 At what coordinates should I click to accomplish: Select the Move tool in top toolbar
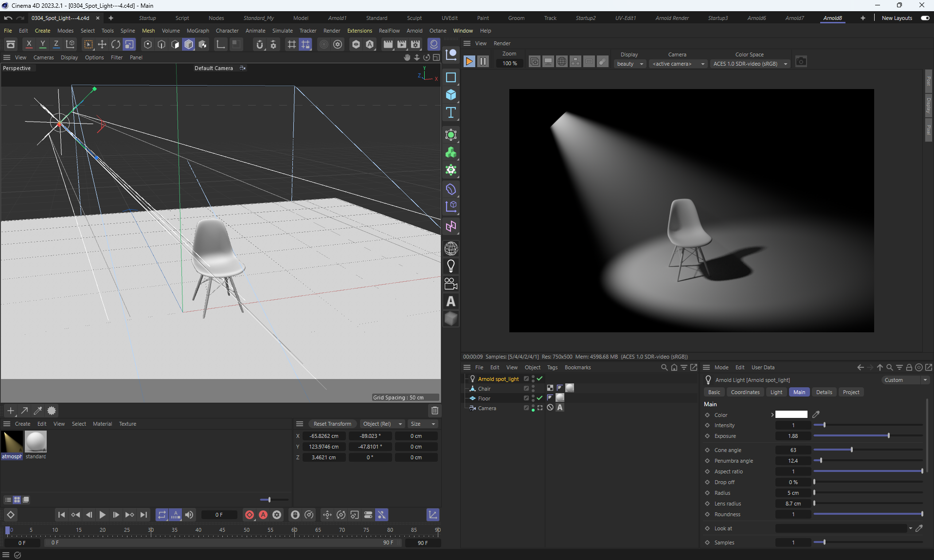click(102, 44)
